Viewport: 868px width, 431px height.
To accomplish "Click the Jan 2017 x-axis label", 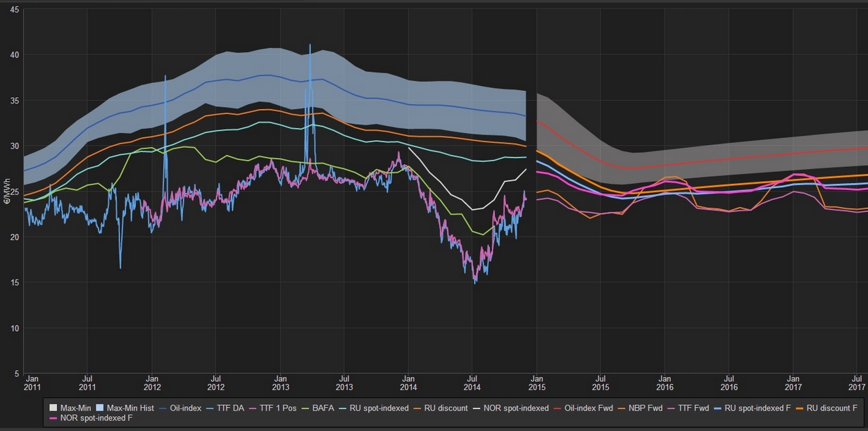I will (x=793, y=382).
